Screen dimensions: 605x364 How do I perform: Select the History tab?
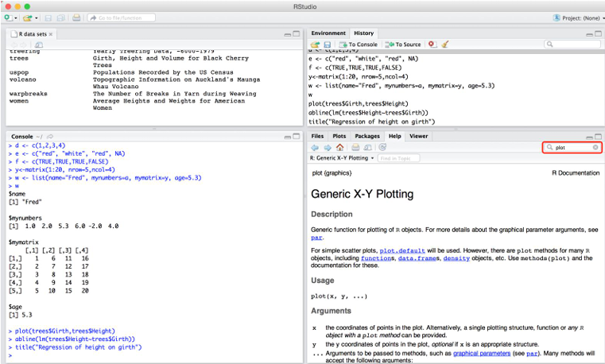363,33
